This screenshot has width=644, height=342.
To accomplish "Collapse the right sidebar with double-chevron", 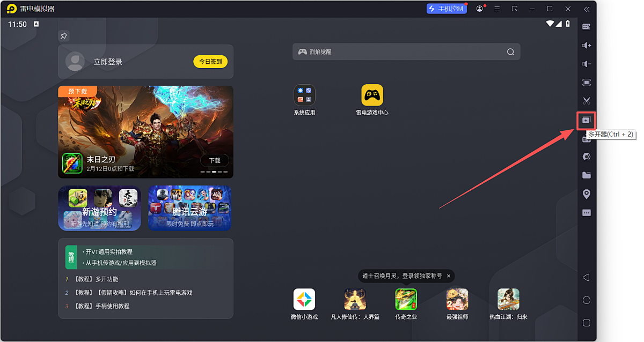I will pyautogui.click(x=587, y=9).
